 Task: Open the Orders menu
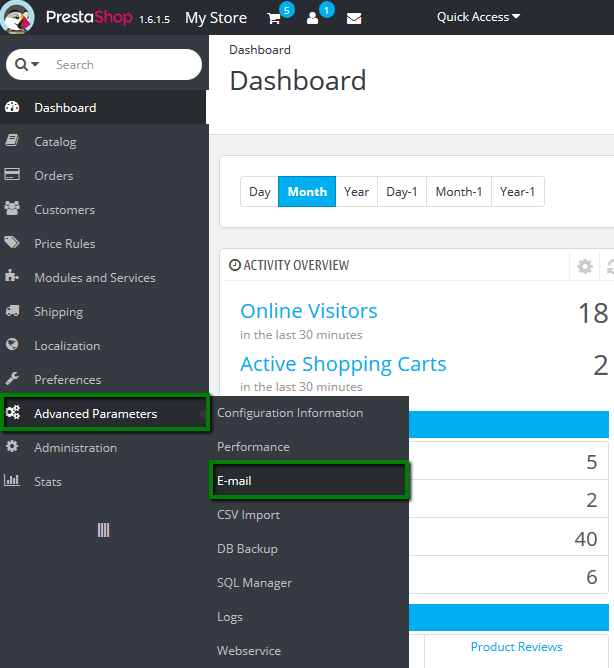pyautogui.click(x=104, y=176)
